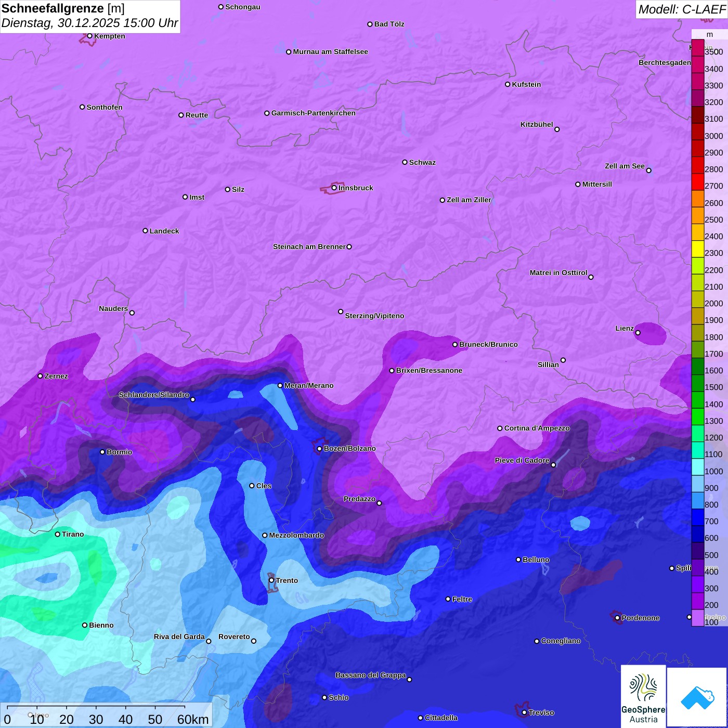
Task: Click the Modell: C-LAEF label
Action: pos(682,9)
